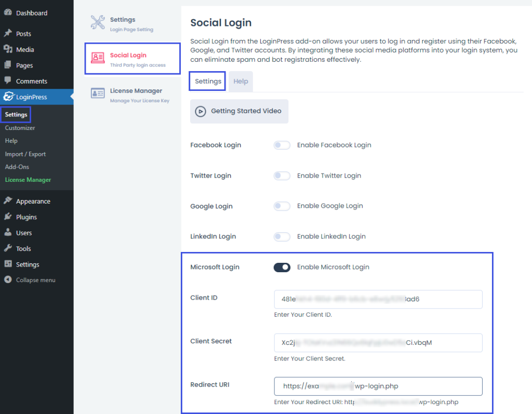The width and height of the screenshot is (532, 414).
Task: Click the Client Secret input field
Action: 378,343
